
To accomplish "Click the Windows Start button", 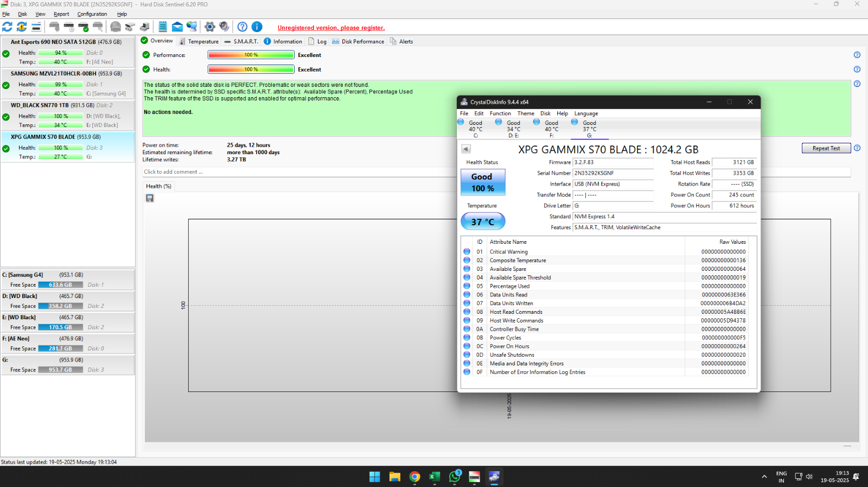I will tap(374, 477).
